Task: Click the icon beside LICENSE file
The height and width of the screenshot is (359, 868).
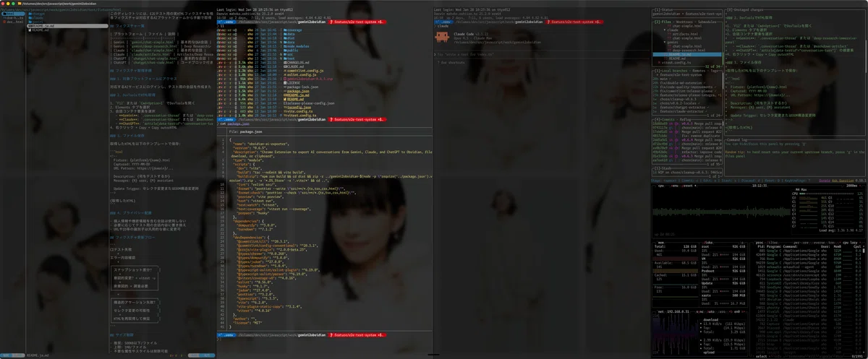Action: click(285, 83)
